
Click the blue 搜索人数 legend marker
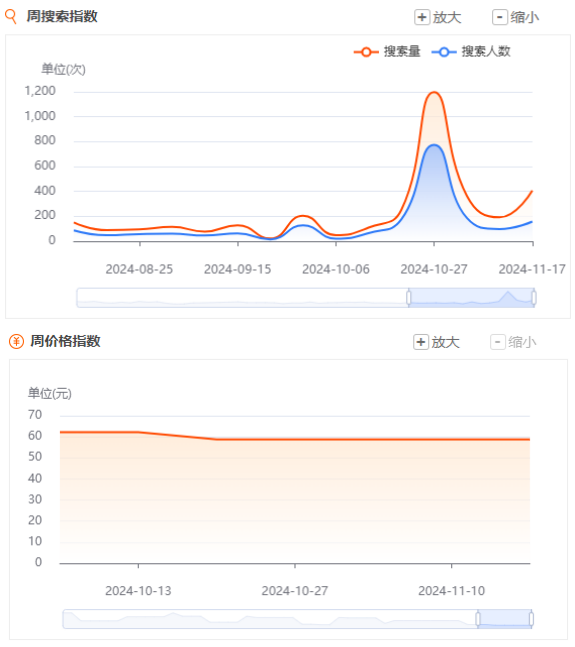point(443,52)
